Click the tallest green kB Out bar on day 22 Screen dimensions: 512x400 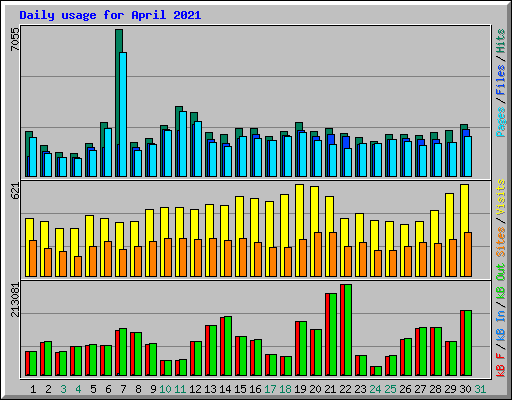pyautogui.click(x=348, y=330)
